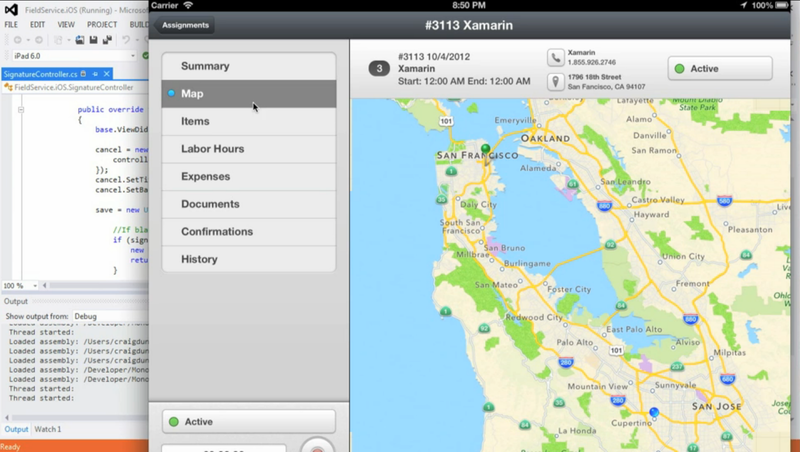
Task: Click the Open File toolbar icon
Action: [80, 40]
